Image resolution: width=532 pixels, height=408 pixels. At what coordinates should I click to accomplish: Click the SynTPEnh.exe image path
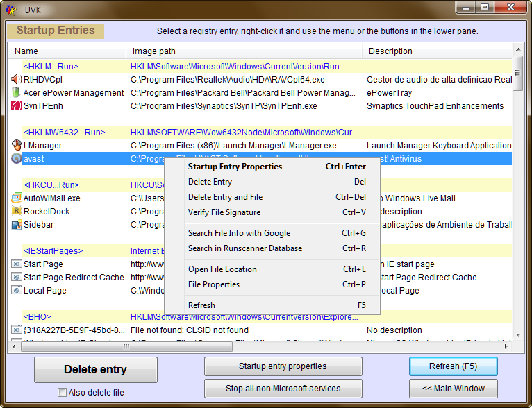tap(224, 106)
